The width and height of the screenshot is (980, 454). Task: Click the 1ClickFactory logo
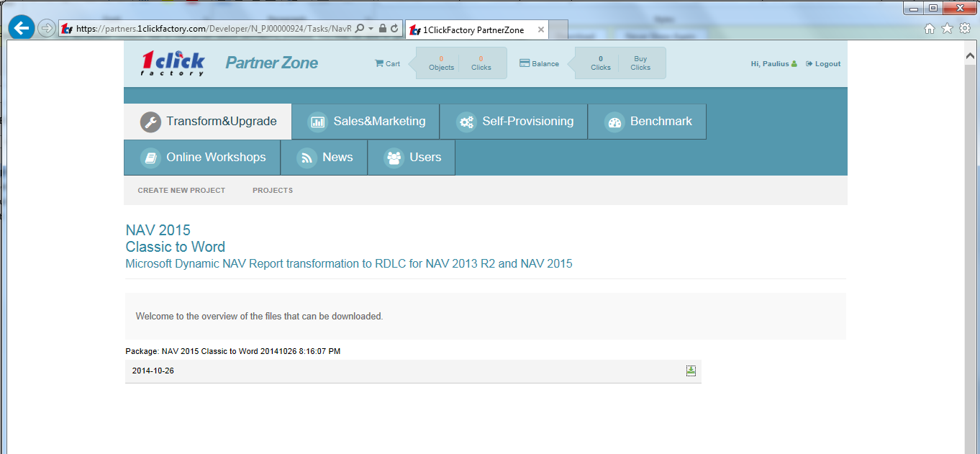173,63
